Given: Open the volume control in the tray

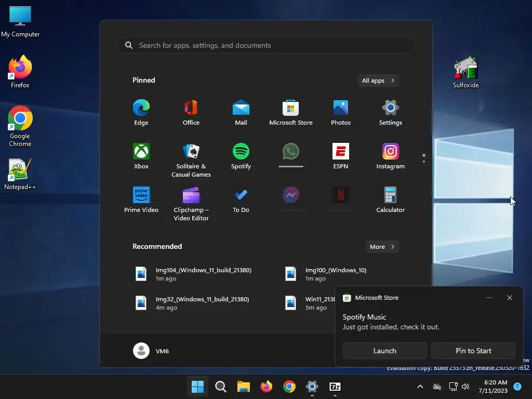Looking at the screenshot, I should tap(465, 387).
